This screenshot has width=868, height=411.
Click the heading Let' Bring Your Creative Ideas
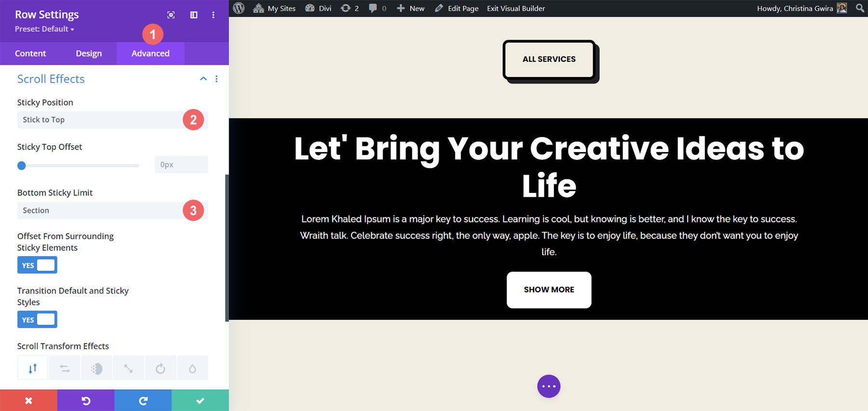pos(549,166)
